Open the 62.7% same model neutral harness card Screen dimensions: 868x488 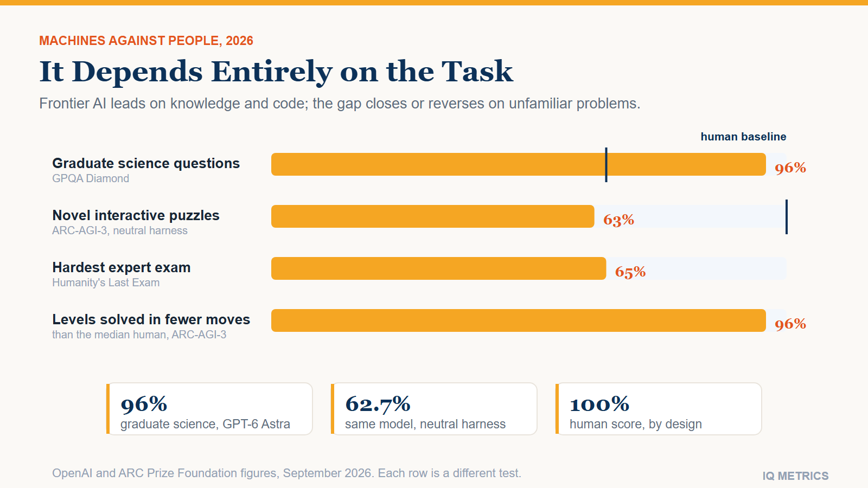coord(434,409)
